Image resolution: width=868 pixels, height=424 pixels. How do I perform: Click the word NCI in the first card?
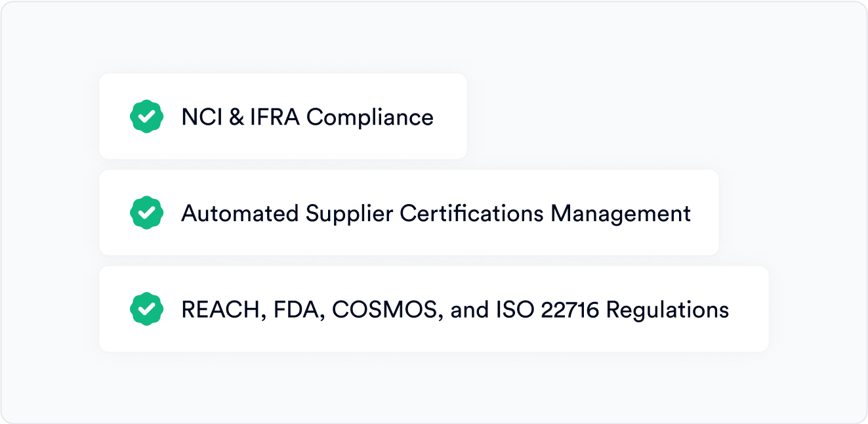(201, 117)
